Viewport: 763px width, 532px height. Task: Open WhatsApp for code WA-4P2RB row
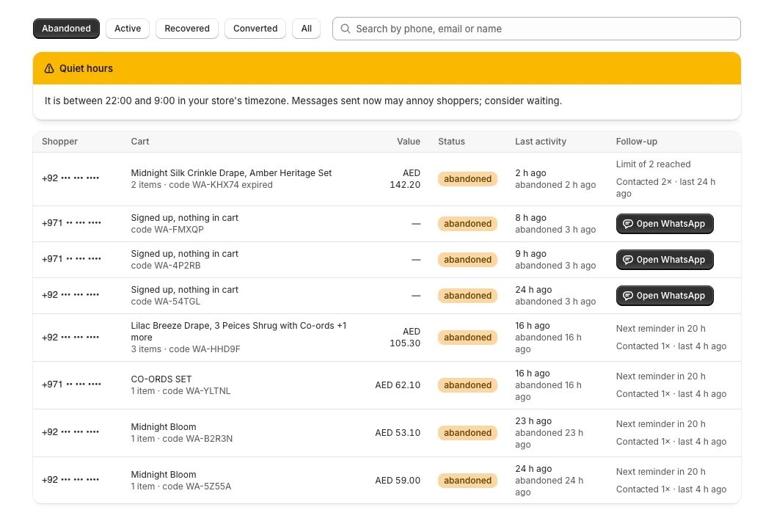click(665, 260)
